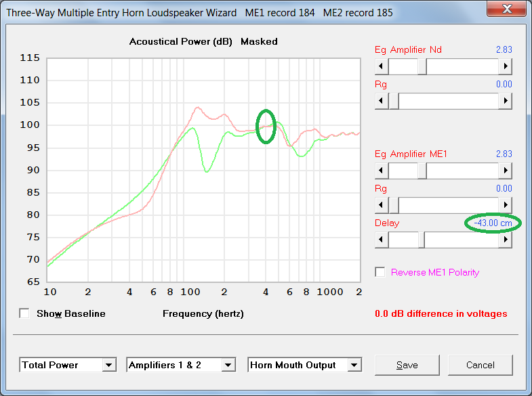Image resolution: width=532 pixels, height=396 pixels.
Task: Close the Loudspeaker Wizard window
Action: [507, 9]
